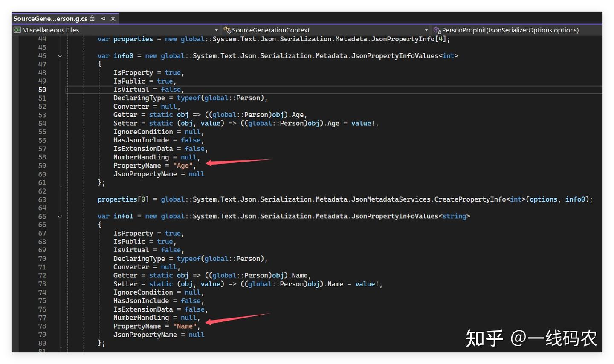The height and width of the screenshot is (364, 614).
Task: Click "Setter" on line 54
Action: (125, 123)
